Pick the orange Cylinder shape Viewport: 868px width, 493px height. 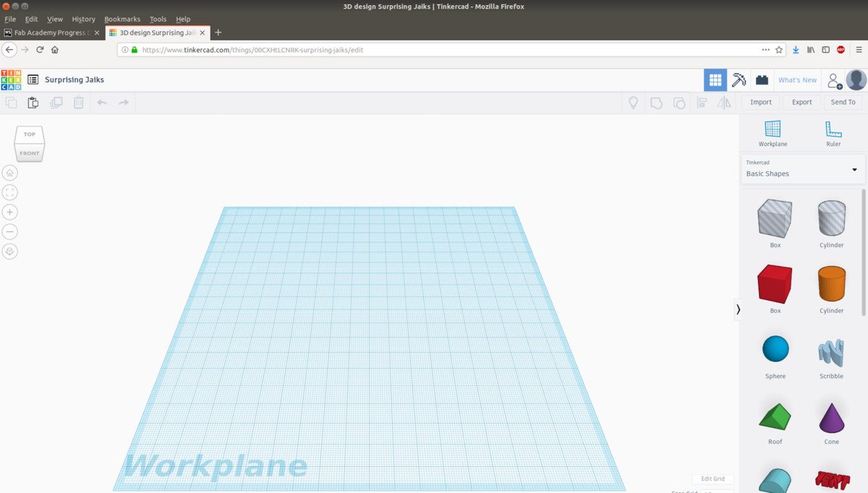coord(831,283)
